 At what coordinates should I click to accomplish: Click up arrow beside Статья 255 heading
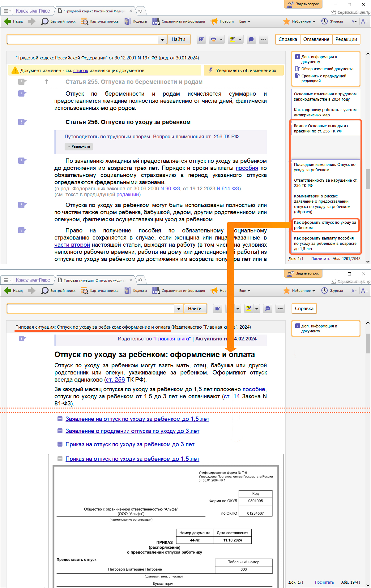pyautogui.click(x=47, y=82)
